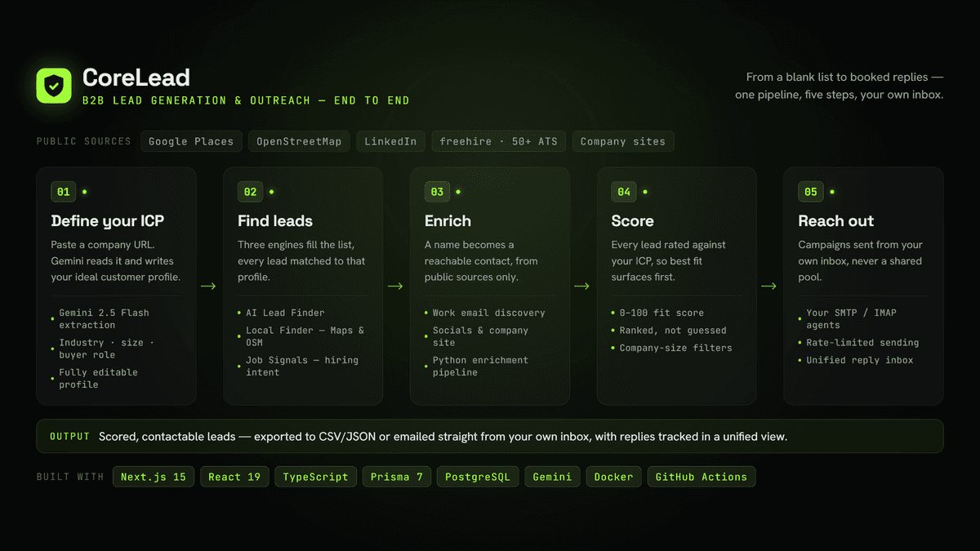Click 'Campaigns sent from your own inbox' description

click(x=861, y=261)
